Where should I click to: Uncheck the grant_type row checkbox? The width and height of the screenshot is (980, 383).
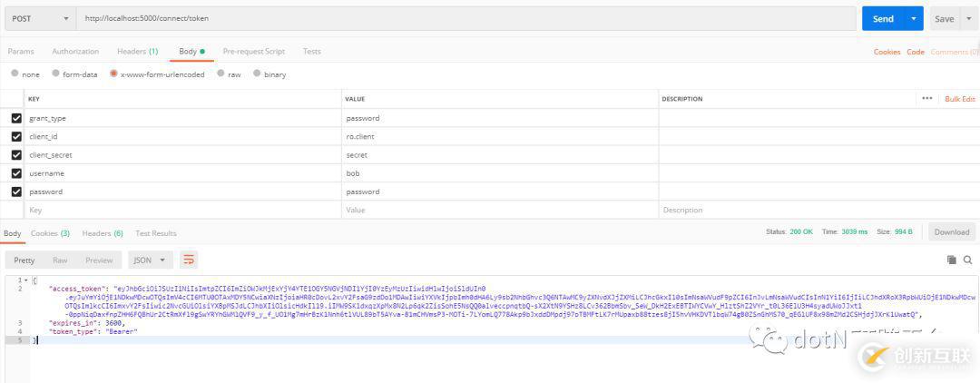tap(16, 118)
